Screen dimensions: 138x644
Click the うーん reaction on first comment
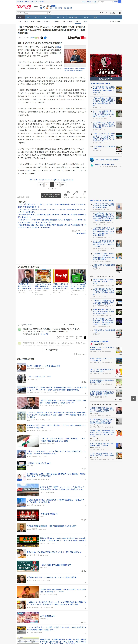coord(79,337)
